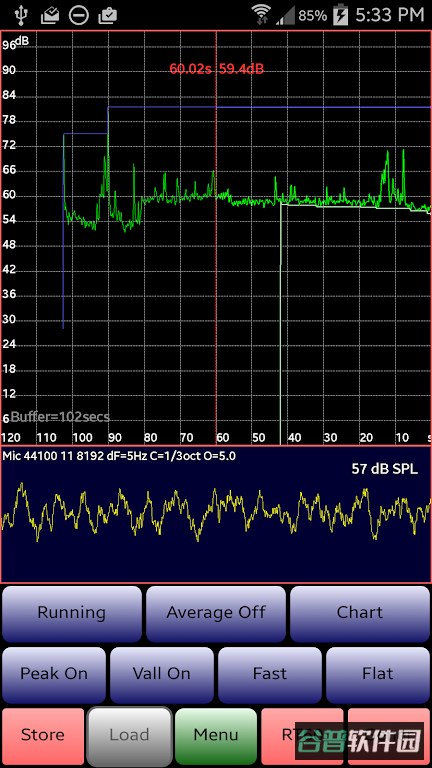Tap the yellow waveform display

coord(216,512)
